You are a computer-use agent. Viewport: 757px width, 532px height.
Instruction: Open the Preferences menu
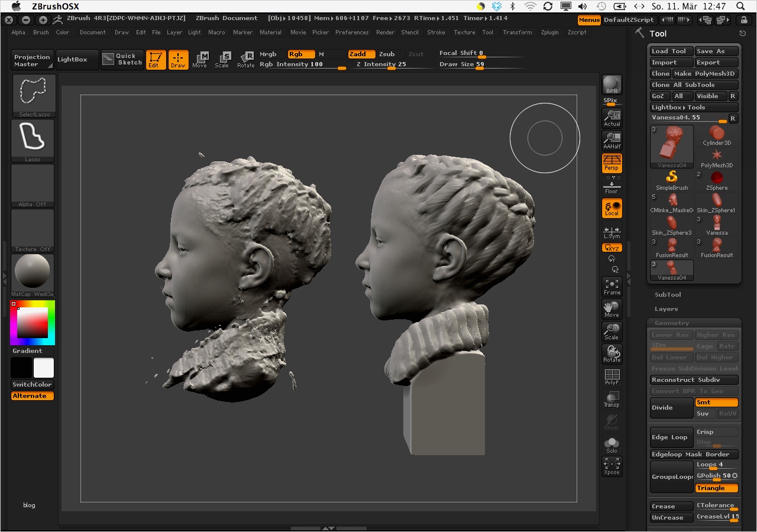(x=351, y=33)
